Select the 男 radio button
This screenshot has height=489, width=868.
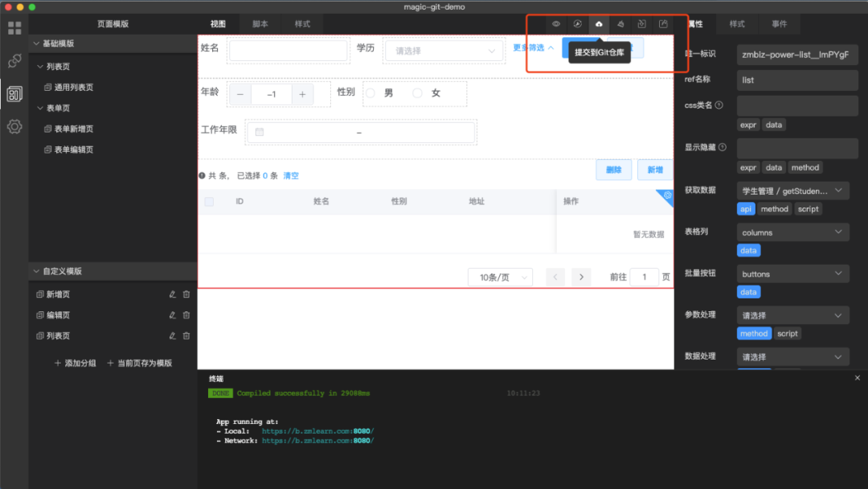[371, 93]
